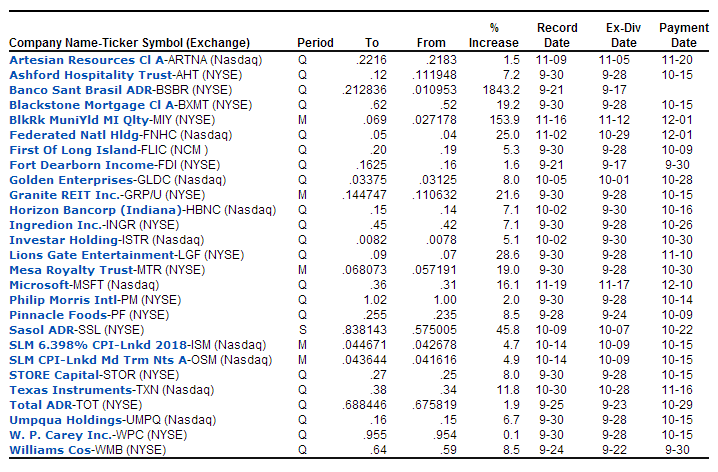Click the Texas Instruments link

(71, 390)
